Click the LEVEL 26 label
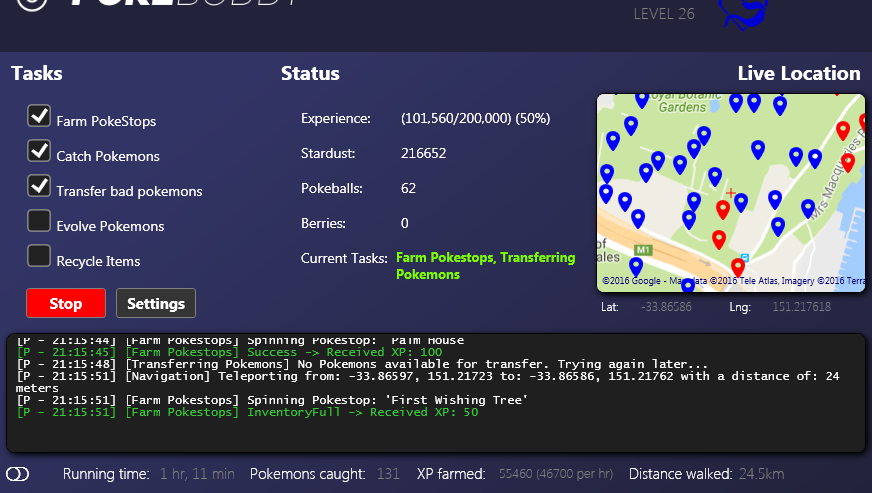This screenshot has width=872, height=493. point(664,14)
